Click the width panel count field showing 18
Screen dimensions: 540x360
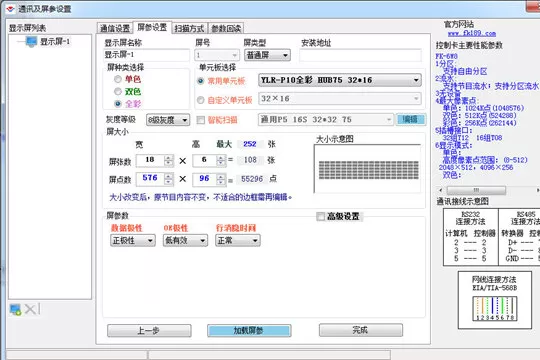[150, 160]
